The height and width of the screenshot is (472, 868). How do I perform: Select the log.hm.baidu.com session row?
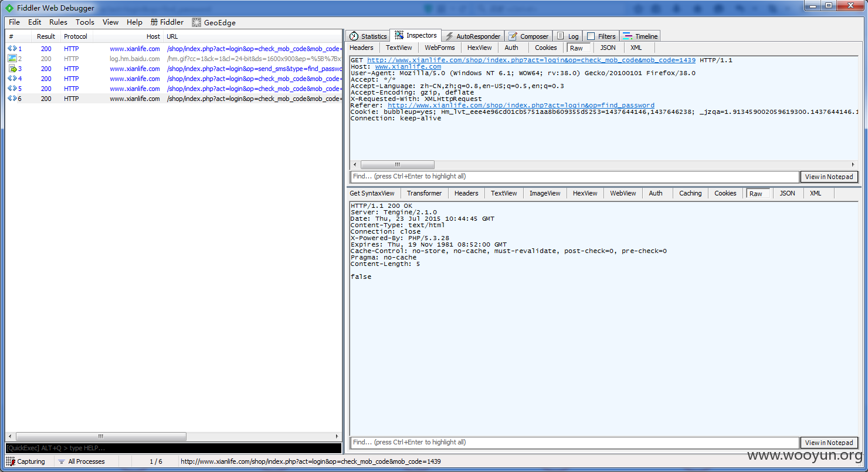pos(174,59)
